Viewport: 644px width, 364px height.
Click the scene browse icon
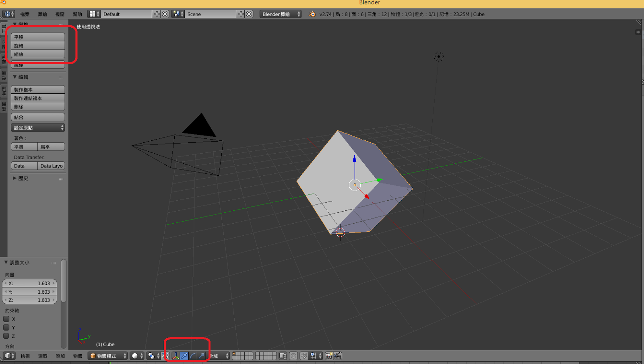point(178,14)
